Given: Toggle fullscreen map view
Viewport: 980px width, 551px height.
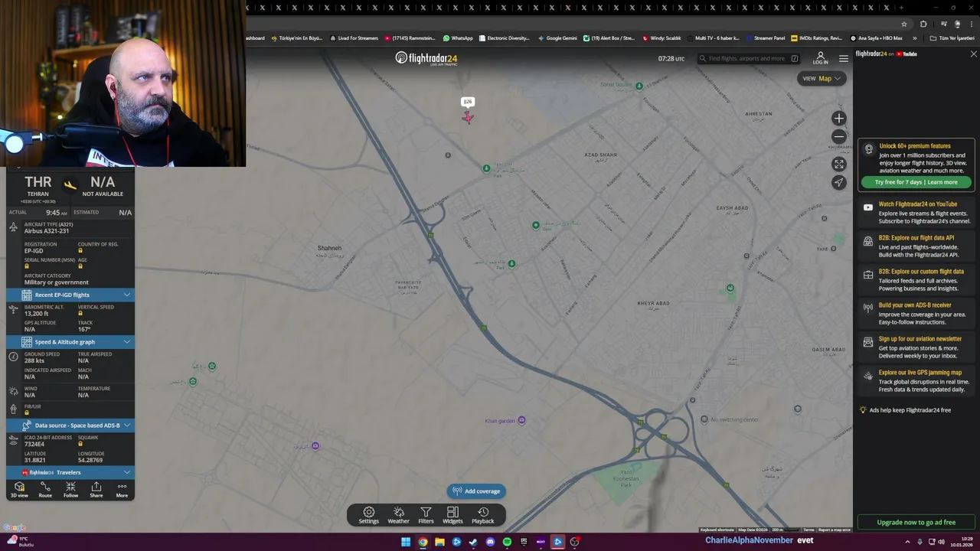Looking at the screenshot, I should coord(839,164).
